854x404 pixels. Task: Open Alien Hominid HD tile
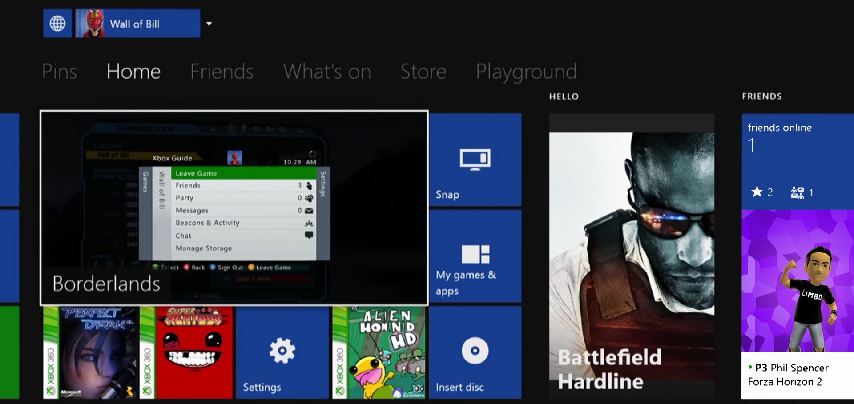pos(378,351)
